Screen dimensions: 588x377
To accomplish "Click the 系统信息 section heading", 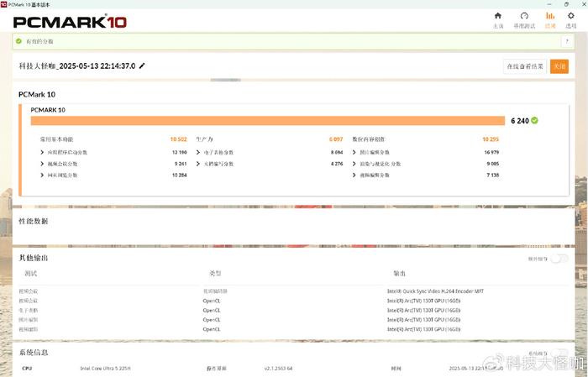I will [x=34, y=353].
